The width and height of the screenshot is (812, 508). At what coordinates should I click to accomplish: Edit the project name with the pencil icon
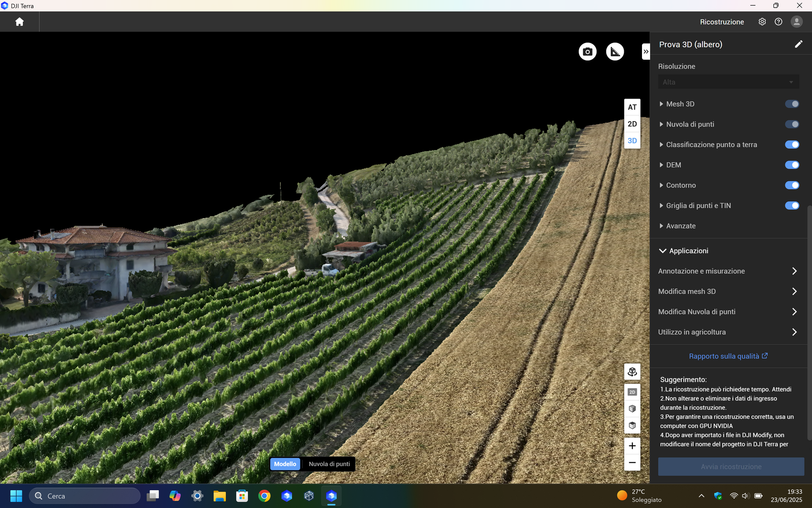(798, 44)
